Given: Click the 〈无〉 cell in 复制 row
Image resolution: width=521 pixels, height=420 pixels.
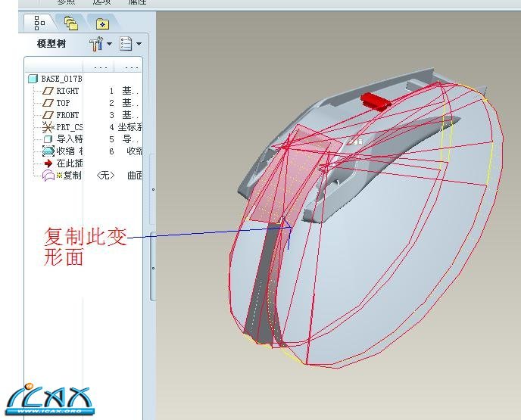Looking at the screenshot, I should tap(105, 176).
